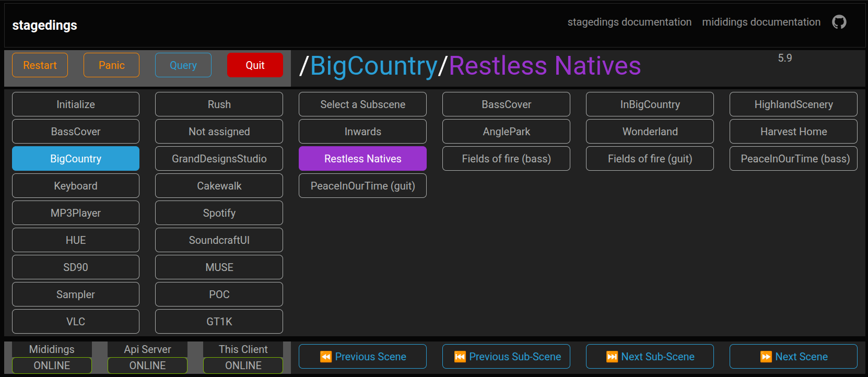Select the GT1K scene
This screenshot has height=377, width=868.
219,322
